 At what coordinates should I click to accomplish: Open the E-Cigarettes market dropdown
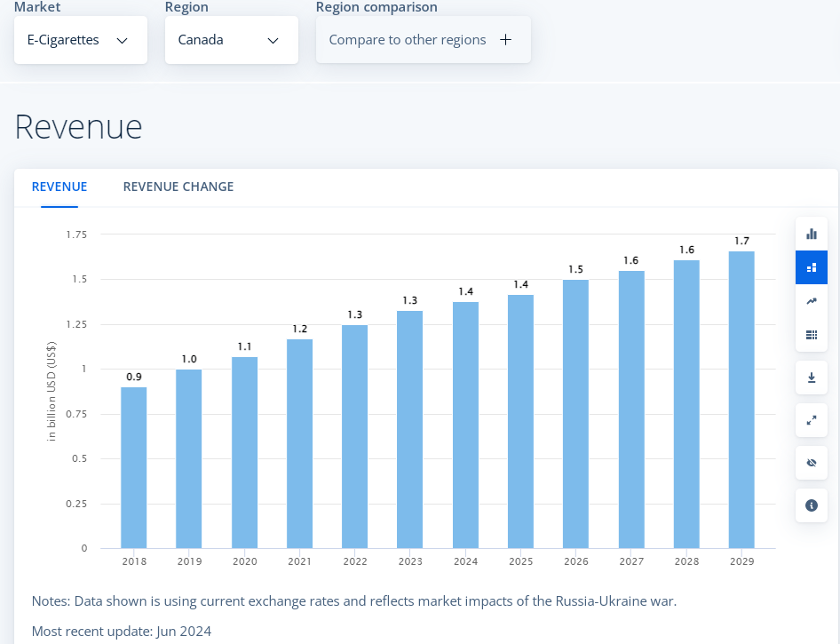click(81, 40)
